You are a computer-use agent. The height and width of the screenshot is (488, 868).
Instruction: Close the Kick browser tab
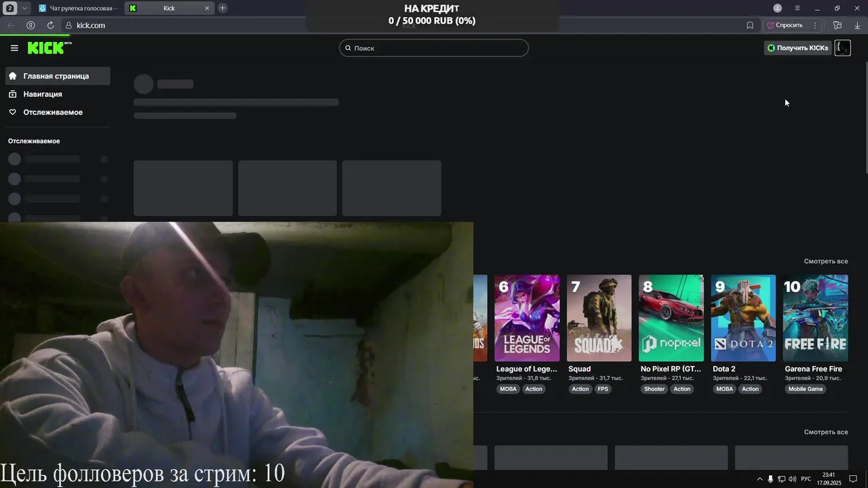[x=208, y=8]
